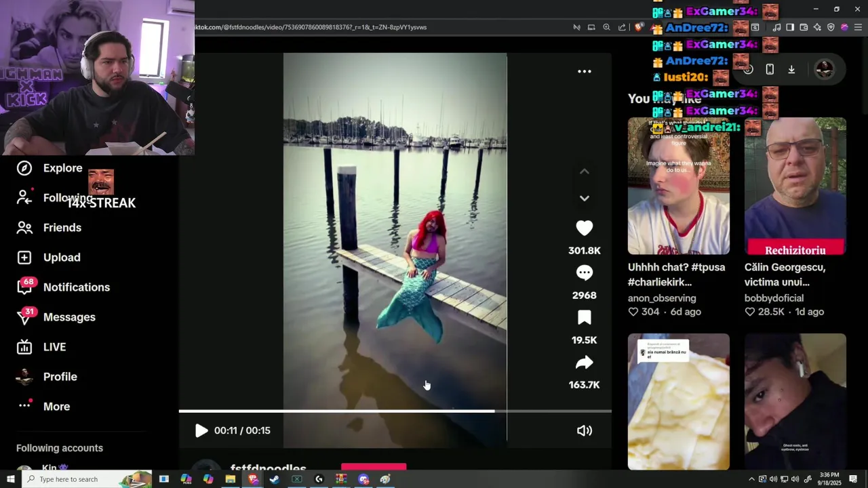Image resolution: width=868 pixels, height=488 pixels.
Task: Open the Windows notification center icon
Action: tap(853, 479)
